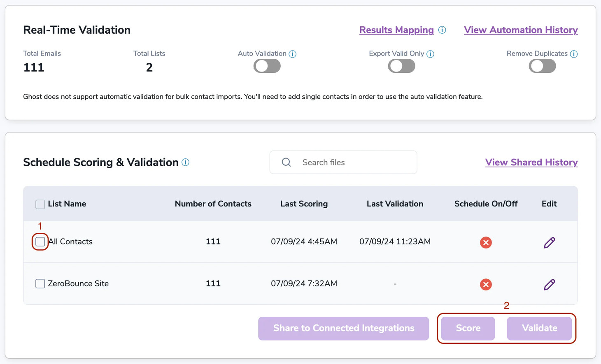Select all lists via header checkbox
This screenshot has width=601, height=364.
pyautogui.click(x=40, y=204)
